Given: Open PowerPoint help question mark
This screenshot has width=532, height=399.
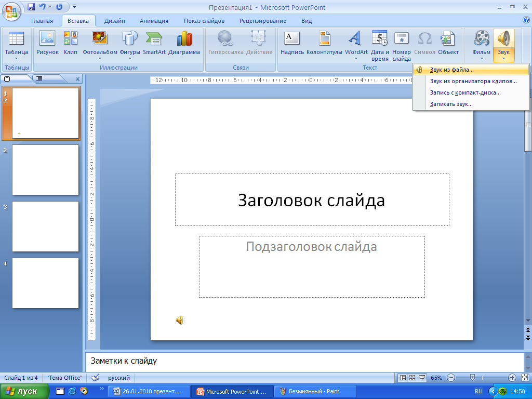Looking at the screenshot, I should point(526,20).
